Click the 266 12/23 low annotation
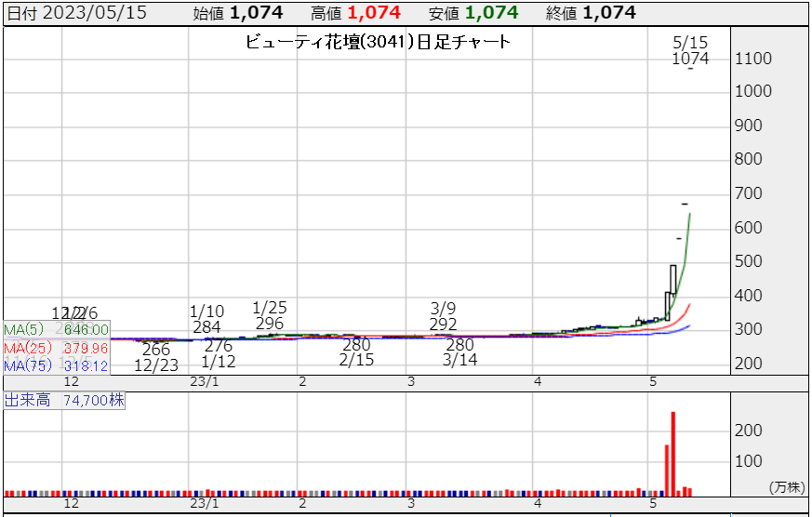The image size is (812, 517). 156,358
